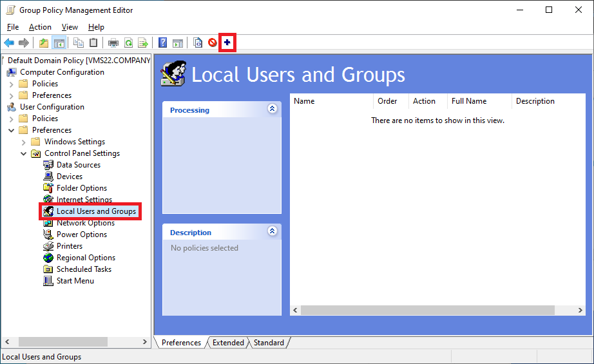Click the tree pane scrollbar left arrow
The image size is (594, 364).
pyautogui.click(x=7, y=341)
